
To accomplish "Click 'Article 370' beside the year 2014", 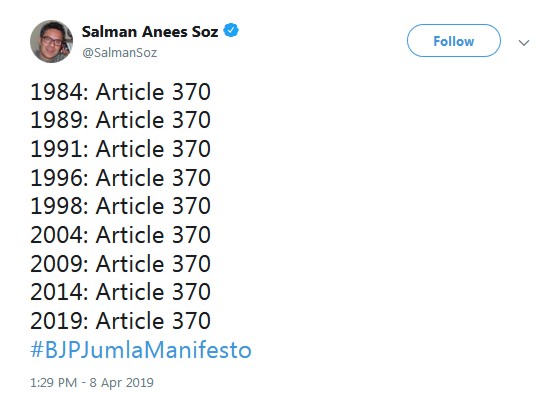I will (x=153, y=292).
